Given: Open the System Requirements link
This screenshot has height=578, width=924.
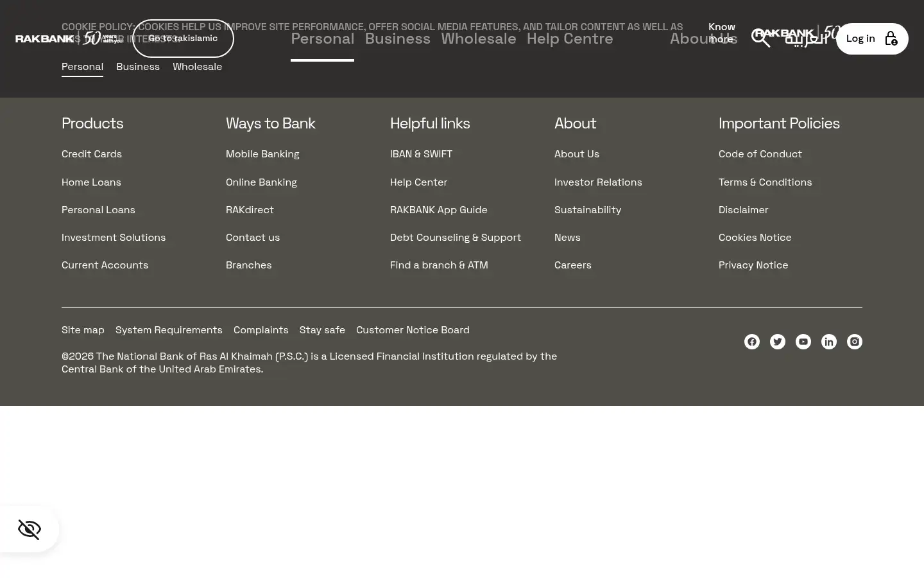Looking at the screenshot, I should [x=169, y=330].
